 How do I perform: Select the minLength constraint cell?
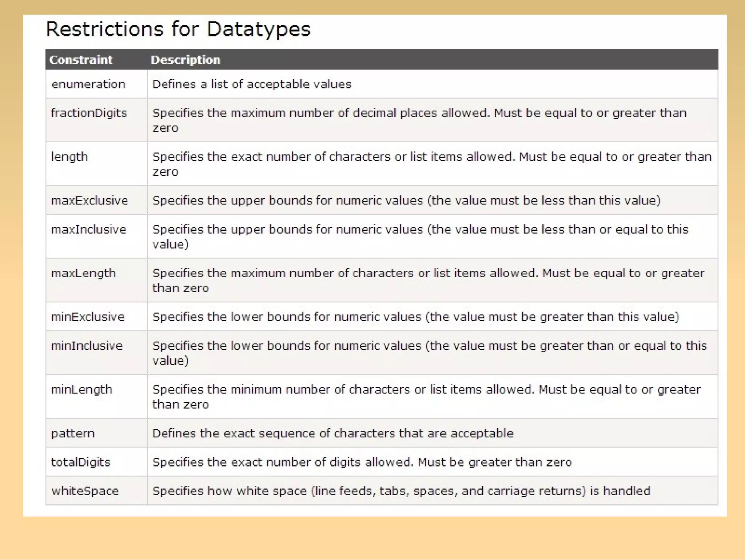(x=81, y=390)
